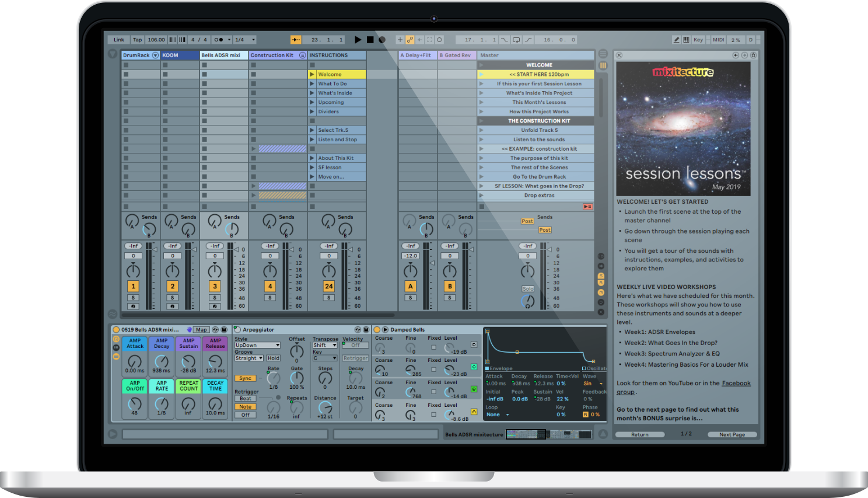Arm the Arrangement Record button
868x498 pixels.
382,40
